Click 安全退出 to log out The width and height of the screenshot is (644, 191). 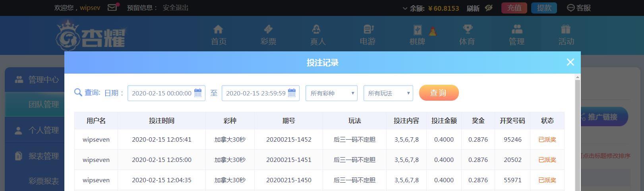175,8
